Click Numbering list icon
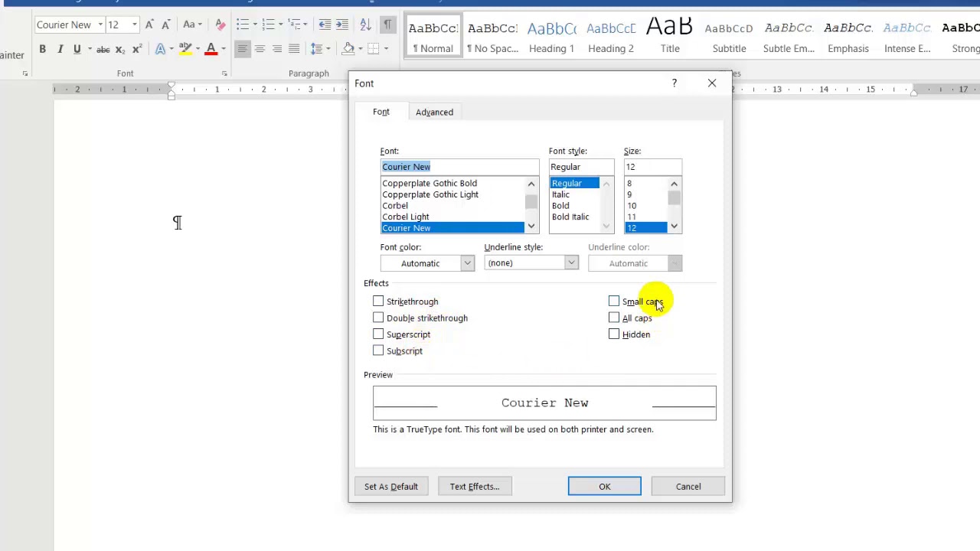This screenshot has width=980, height=551. [268, 24]
